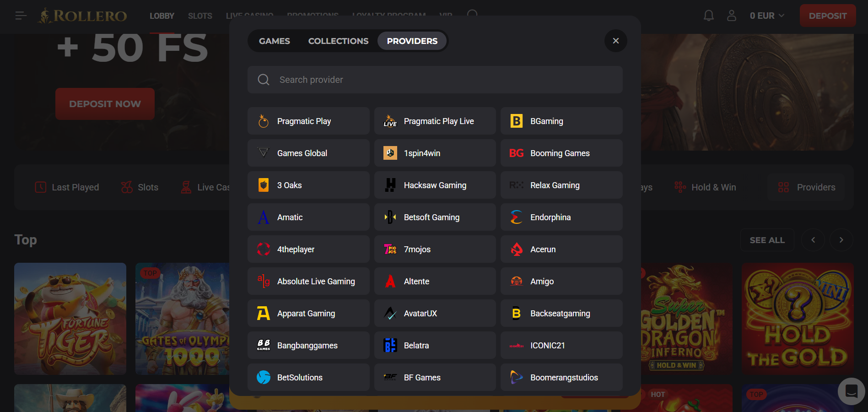The width and height of the screenshot is (868, 412).
Task: Go to next Top games slide
Action: point(841,240)
